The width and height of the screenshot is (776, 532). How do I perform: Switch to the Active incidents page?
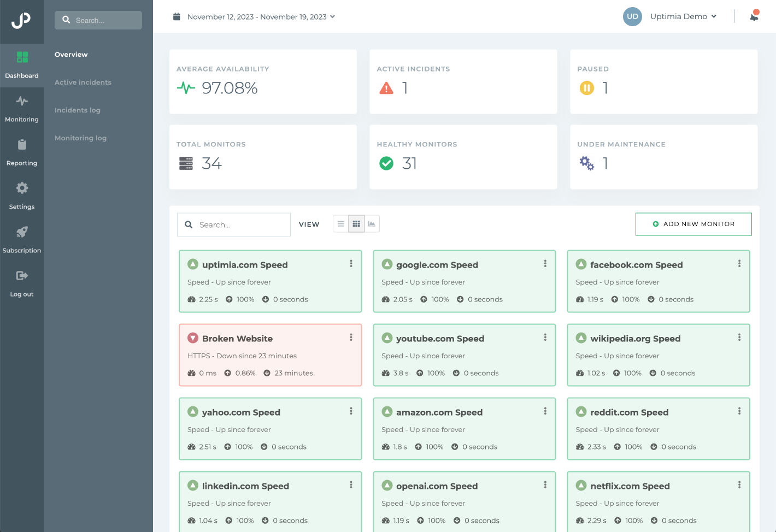coord(83,82)
